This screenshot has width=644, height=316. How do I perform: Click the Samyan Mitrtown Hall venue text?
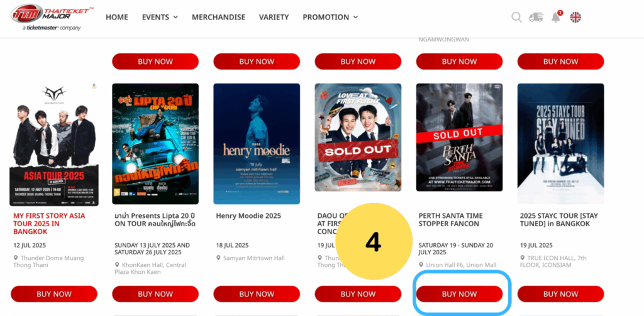[x=254, y=258]
